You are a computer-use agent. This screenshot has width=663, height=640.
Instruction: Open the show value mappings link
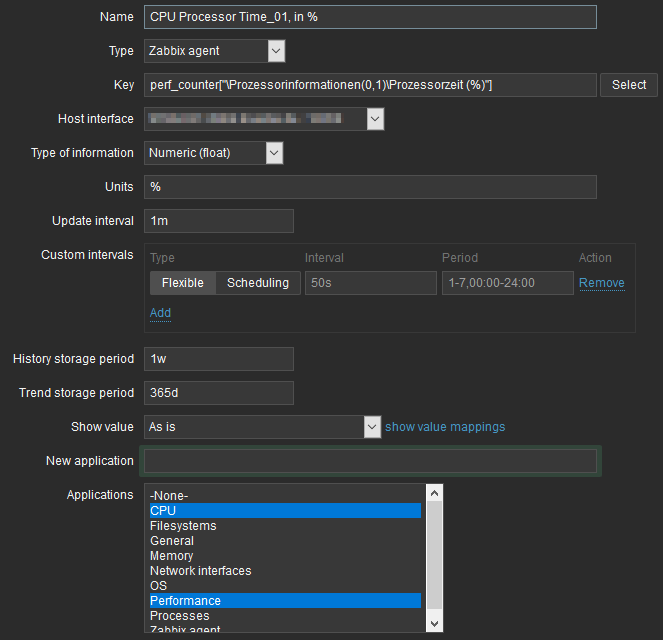[445, 427]
